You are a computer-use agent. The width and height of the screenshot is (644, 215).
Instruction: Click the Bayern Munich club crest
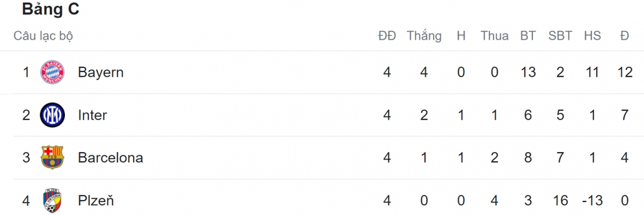(52, 72)
